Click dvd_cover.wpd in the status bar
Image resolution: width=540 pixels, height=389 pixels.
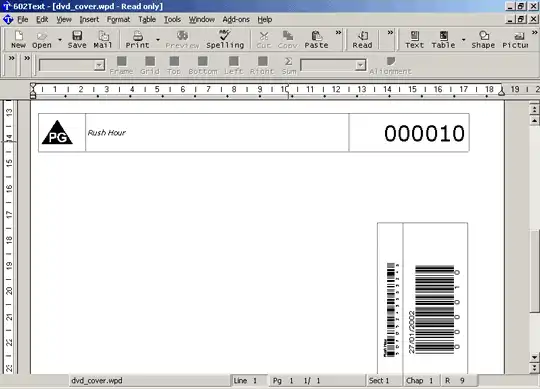pos(97,380)
